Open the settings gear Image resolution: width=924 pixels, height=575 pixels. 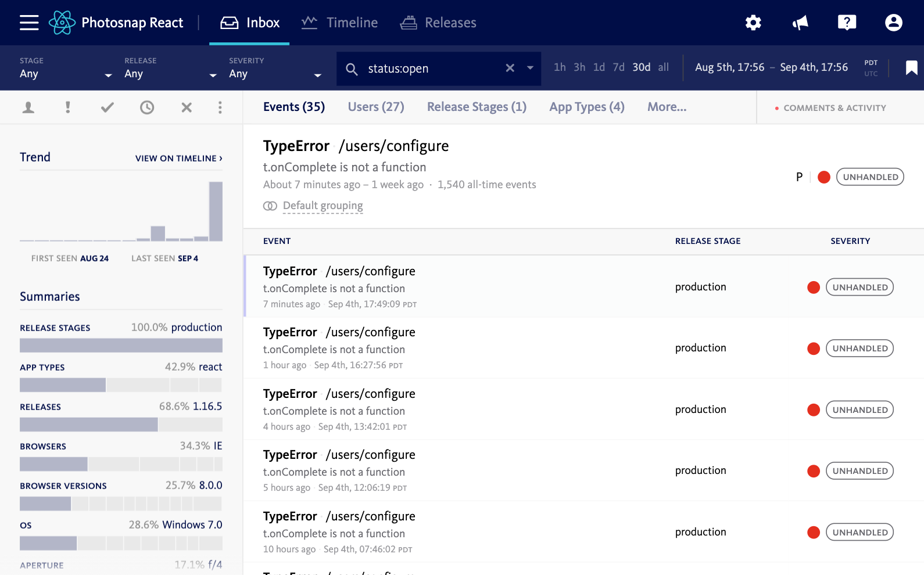click(x=753, y=23)
